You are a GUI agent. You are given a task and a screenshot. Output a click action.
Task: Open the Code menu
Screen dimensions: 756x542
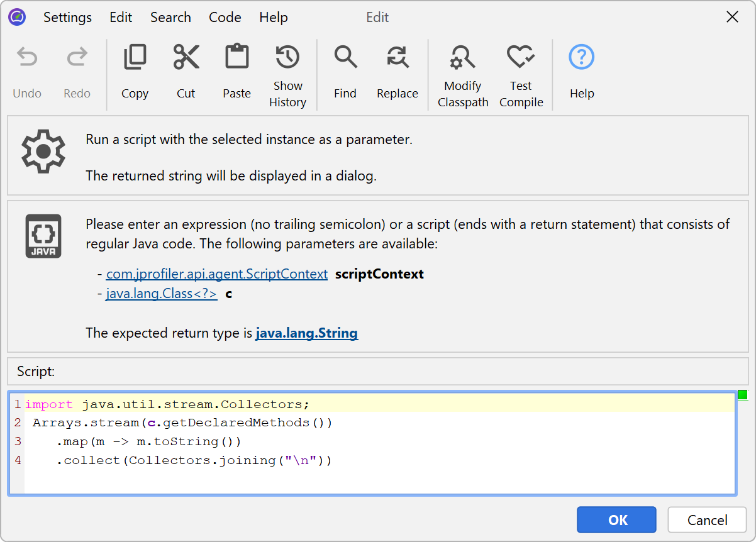(x=225, y=18)
